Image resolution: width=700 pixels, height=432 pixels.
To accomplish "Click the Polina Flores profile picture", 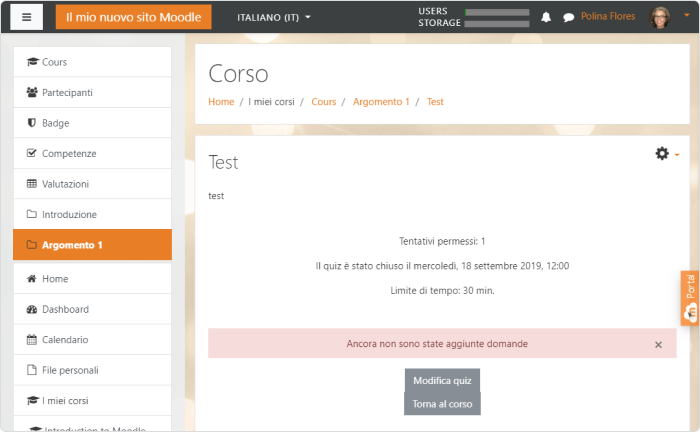I will [660, 17].
